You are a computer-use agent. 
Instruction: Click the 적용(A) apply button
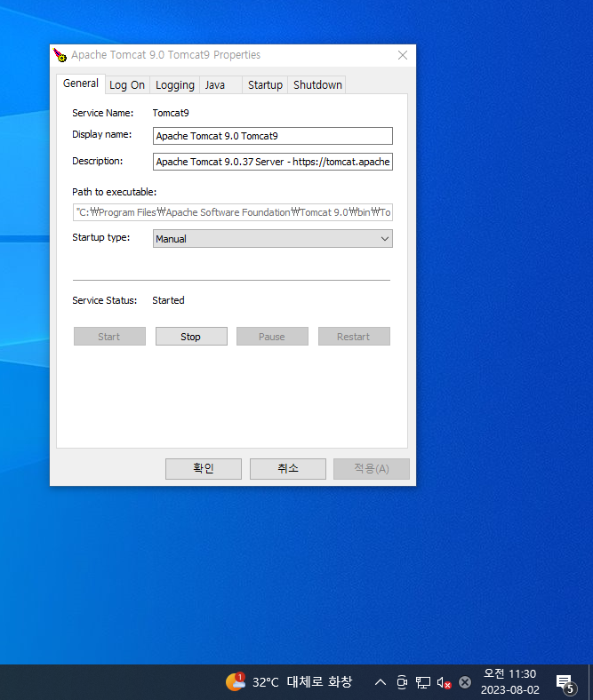pos(372,469)
